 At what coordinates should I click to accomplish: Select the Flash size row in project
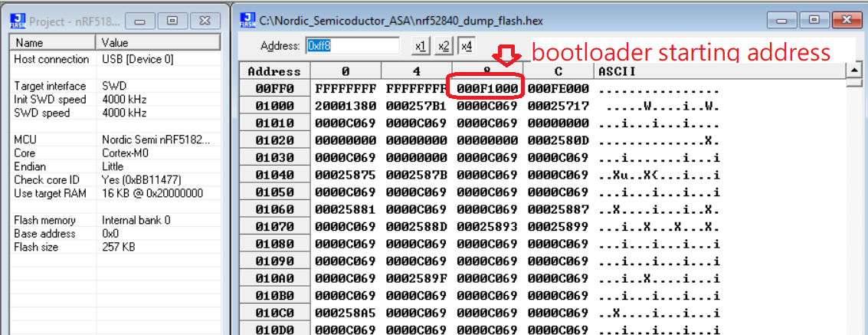click(113, 248)
